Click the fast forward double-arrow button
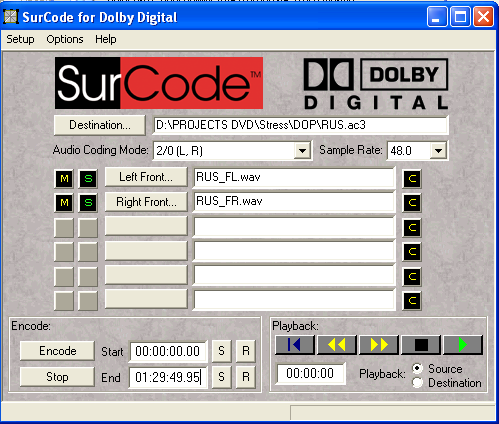 379,345
